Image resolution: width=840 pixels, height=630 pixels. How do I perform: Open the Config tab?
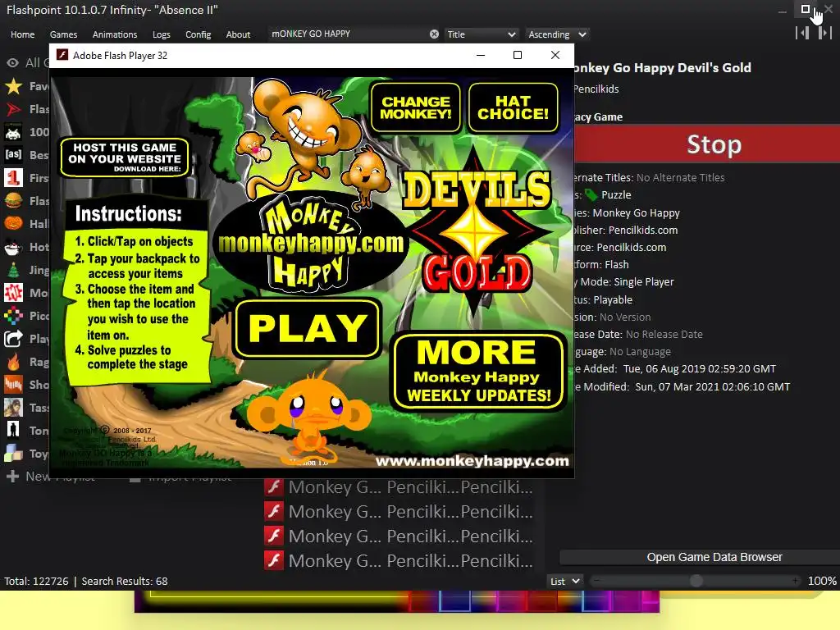coord(199,34)
